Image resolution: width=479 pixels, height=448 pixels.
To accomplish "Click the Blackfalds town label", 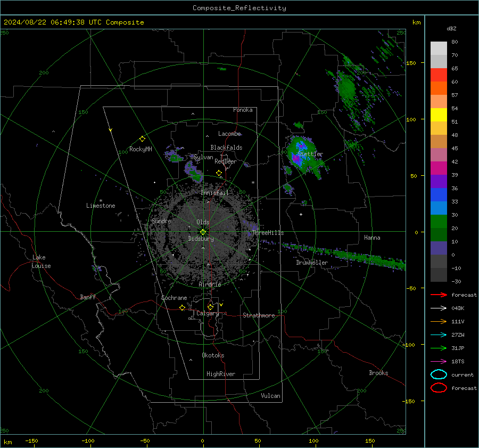I will pyautogui.click(x=226, y=148).
